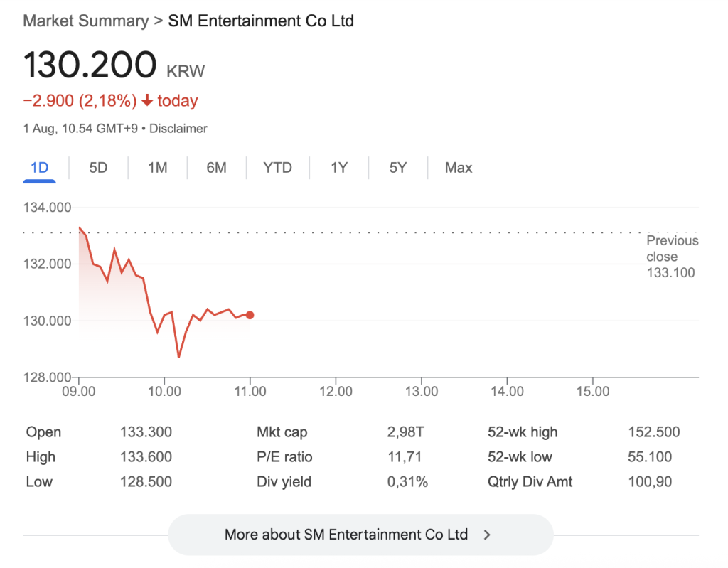This screenshot has width=728, height=568.
Task: Select the YTD chart tab
Action: click(277, 168)
